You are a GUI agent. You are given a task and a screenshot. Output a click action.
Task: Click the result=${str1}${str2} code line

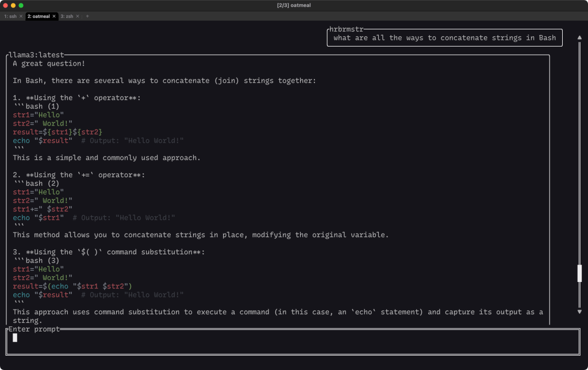click(57, 132)
